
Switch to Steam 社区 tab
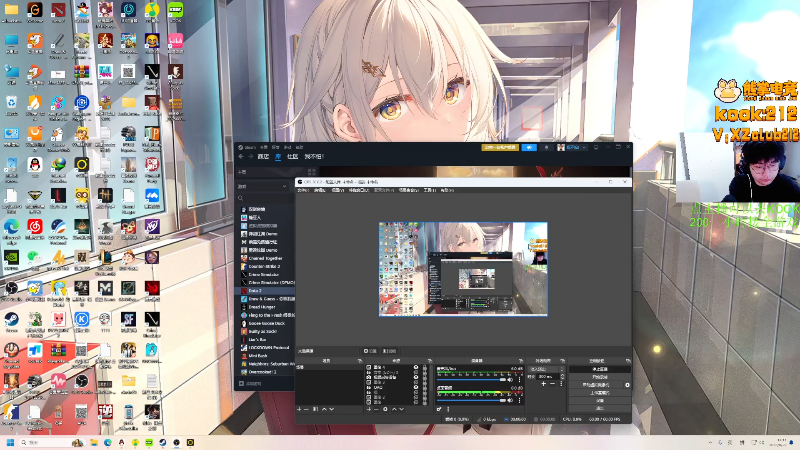coord(292,156)
